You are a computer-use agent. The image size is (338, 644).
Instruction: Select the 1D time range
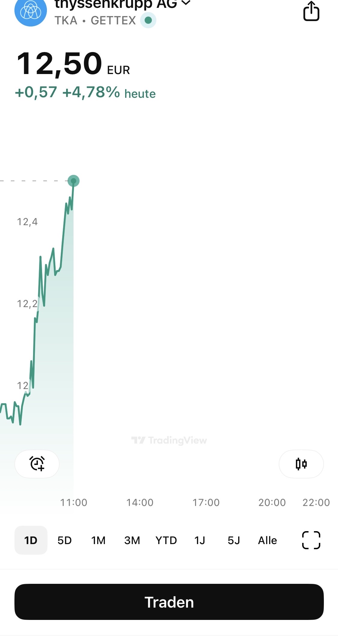pyautogui.click(x=31, y=540)
